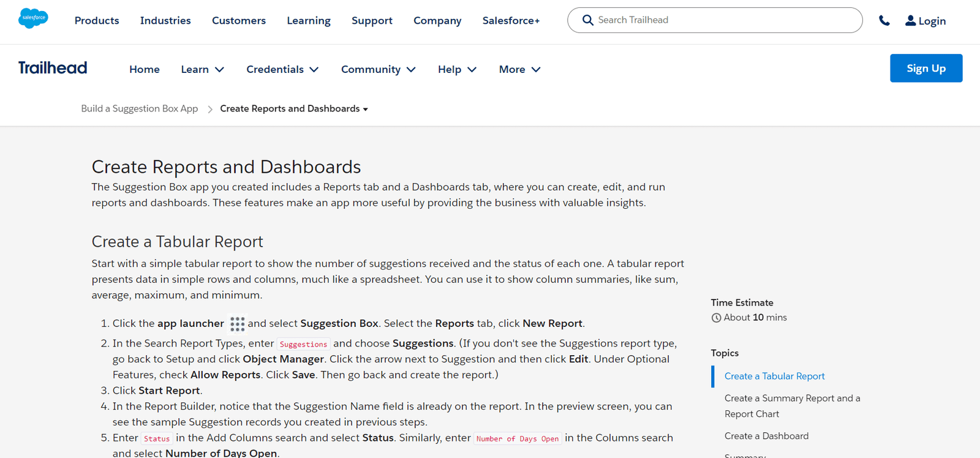Open Build a Suggestion Box App breadcrumb
Viewport: 980px width, 458px height.
[x=140, y=109]
